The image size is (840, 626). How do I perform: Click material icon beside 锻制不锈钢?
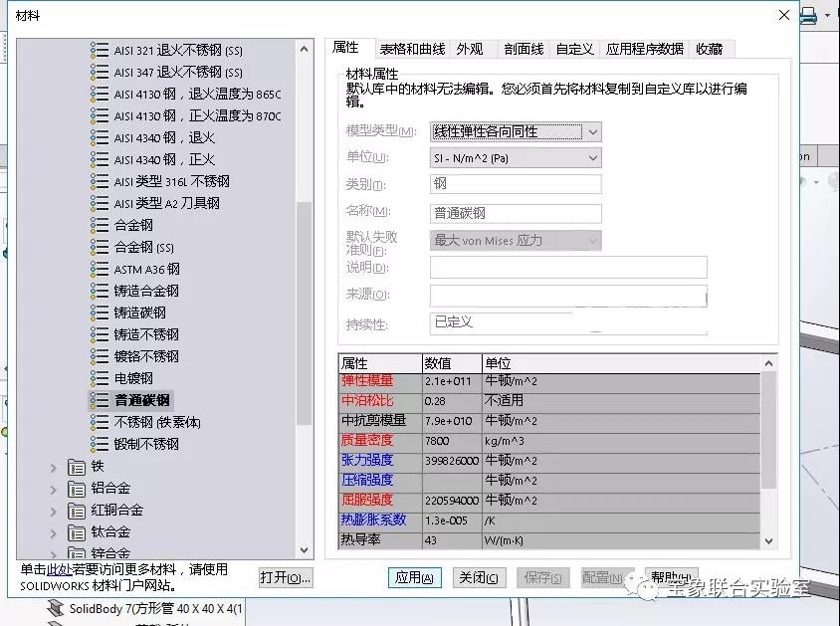(x=100, y=445)
